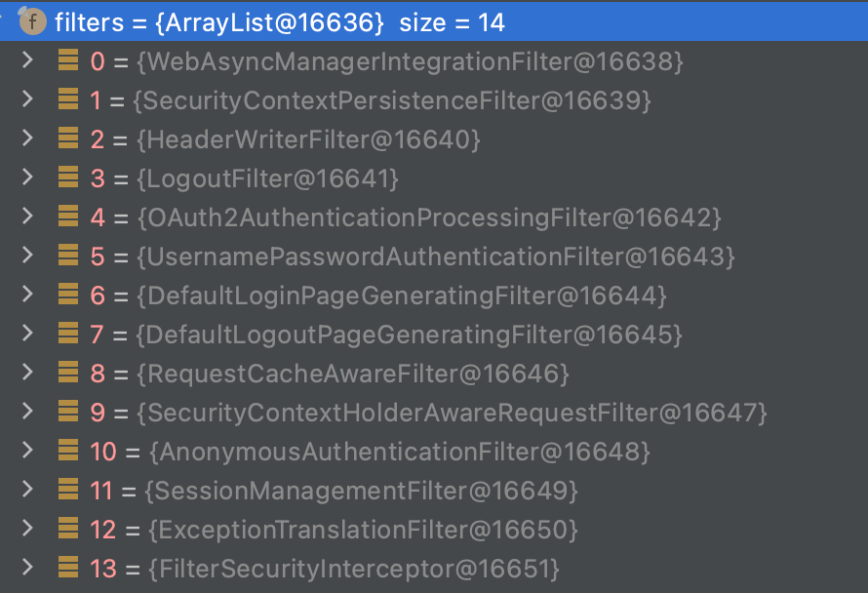Click the element icon for WebAsyncManagerIntegrationFilter
This screenshot has width=868, height=593.
(x=68, y=61)
